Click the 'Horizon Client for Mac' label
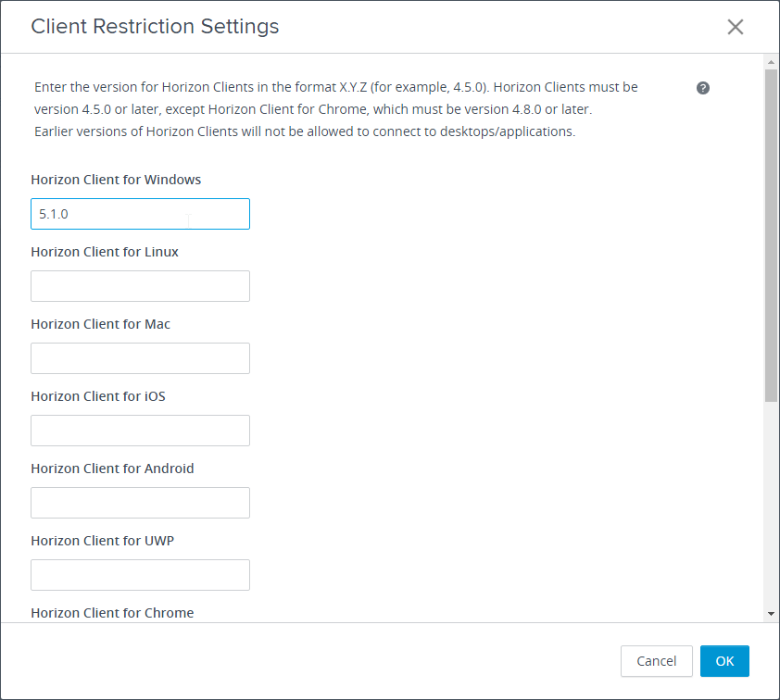780x700 pixels. pyautogui.click(x=100, y=324)
